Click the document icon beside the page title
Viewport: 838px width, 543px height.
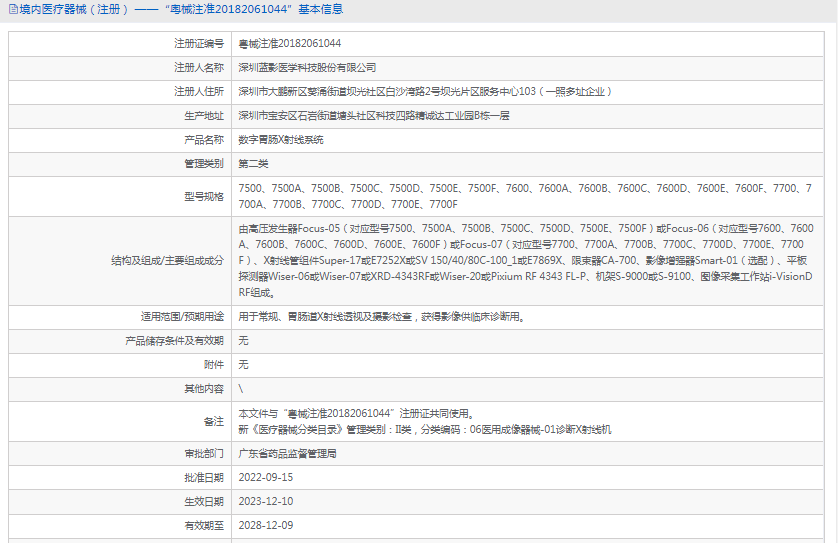click(13, 10)
